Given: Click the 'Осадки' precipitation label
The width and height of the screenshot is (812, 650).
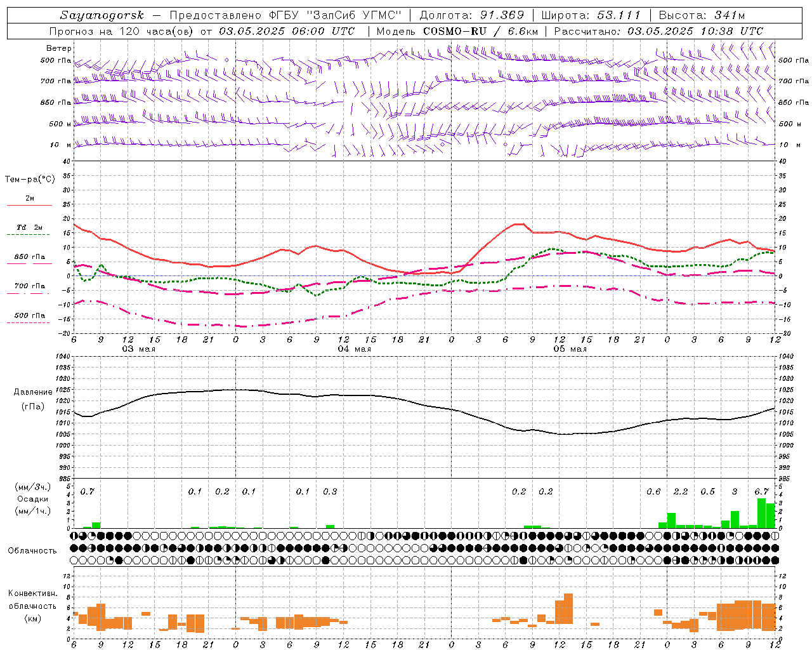Looking at the screenshot, I should click(x=32, y=499).
